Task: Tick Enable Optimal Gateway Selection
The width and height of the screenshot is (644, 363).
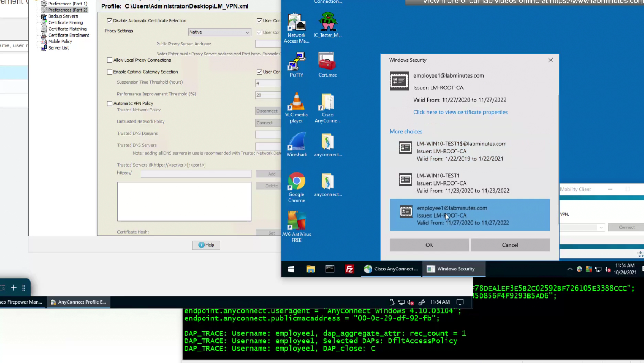Action: pos(110,72)
